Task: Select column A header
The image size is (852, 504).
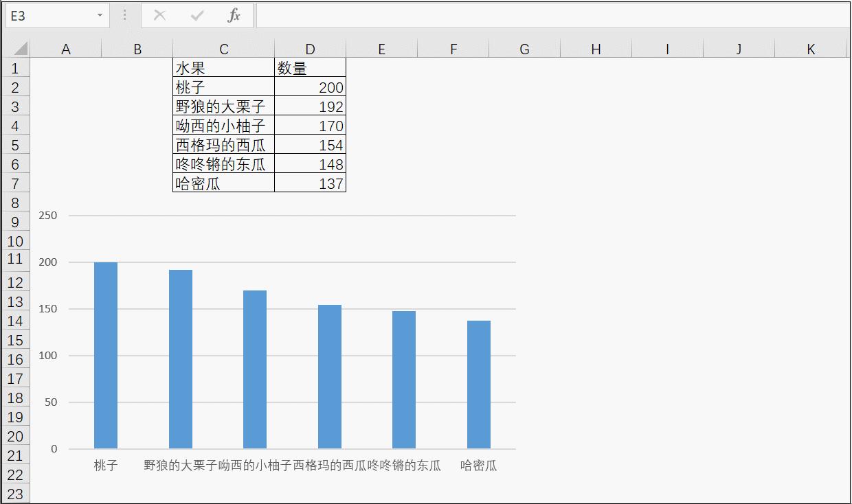Action: click(x=66, y=49)
